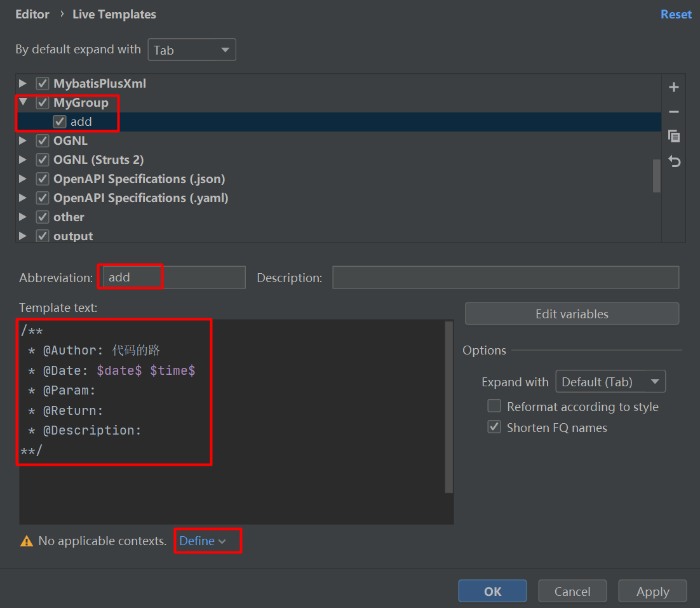This screenshot has width=700, height=608.
Task: Collapse the MyGroup tree node
Action: (x=23, y=102)
